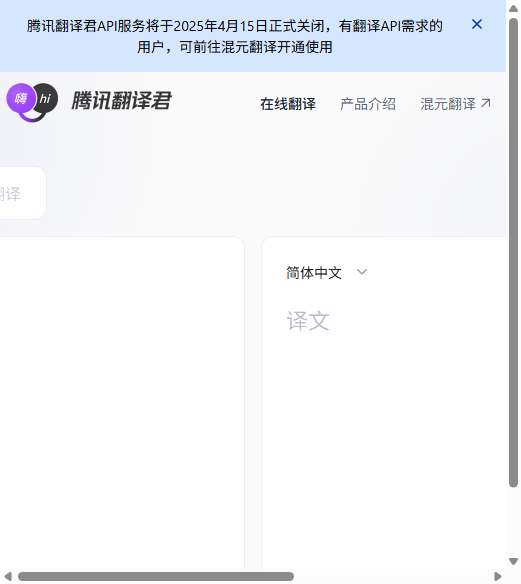
Task: Dismiss the API shutdown notice banner
Action: [x=477, y=24]
